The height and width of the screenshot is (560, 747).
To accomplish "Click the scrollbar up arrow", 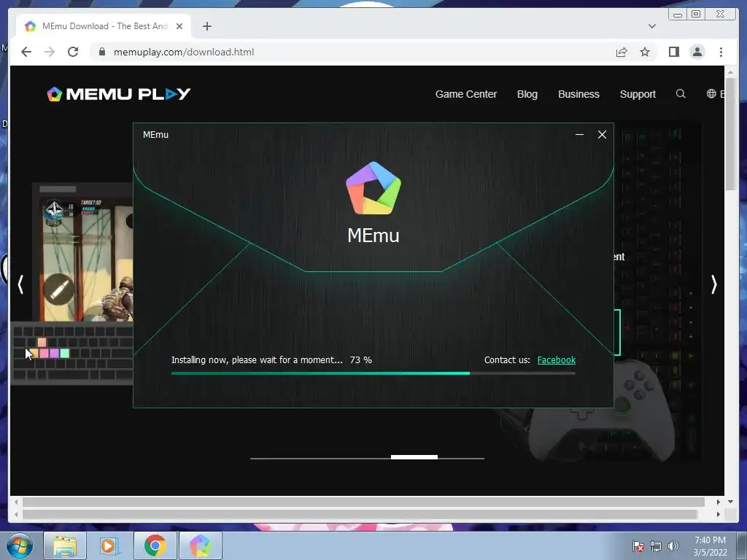I will pyautogui.click(x=730, y=72).
